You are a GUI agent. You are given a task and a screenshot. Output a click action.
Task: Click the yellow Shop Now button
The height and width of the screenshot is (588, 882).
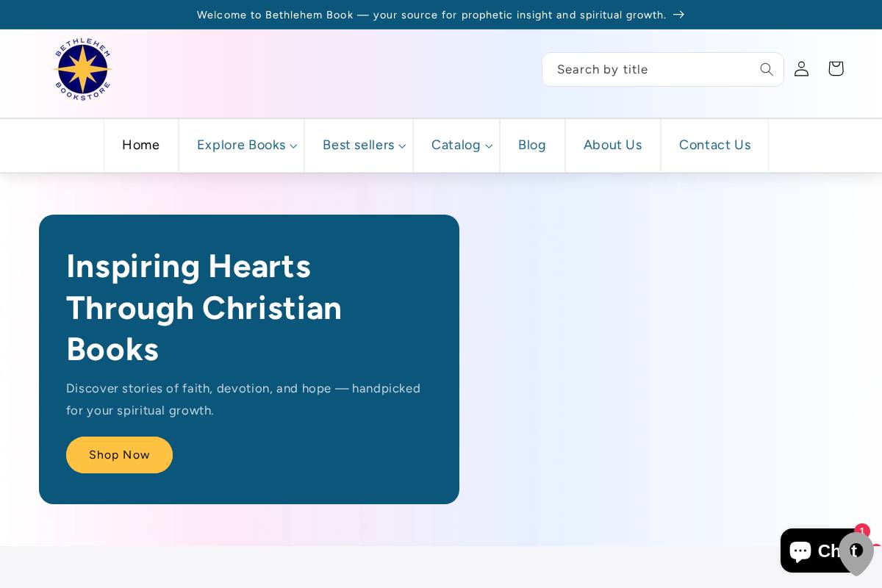pyautogui.click(x=119, y=455)
